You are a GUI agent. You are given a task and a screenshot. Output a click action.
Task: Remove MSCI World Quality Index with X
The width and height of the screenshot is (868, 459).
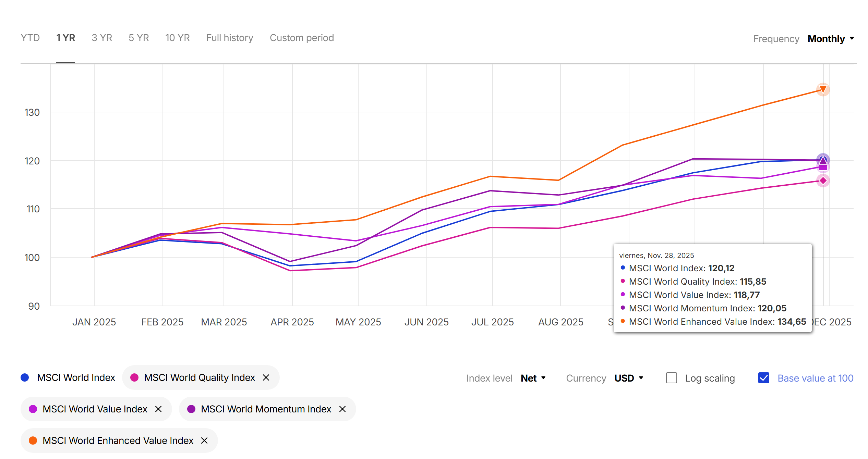[x=266, y=377]
